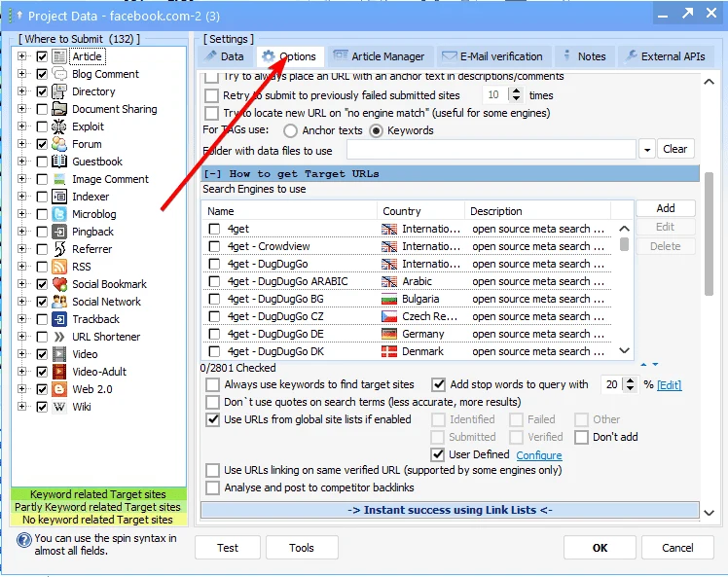Expand the Wiki tree node
Viewport: 728px width, 577px height.
coord(21,407)
